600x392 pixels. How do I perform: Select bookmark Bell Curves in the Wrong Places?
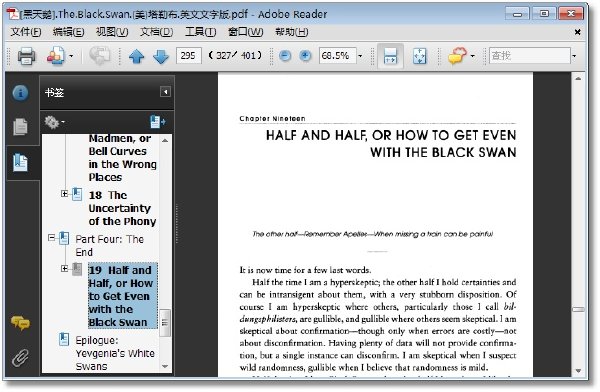pos(122,158)
